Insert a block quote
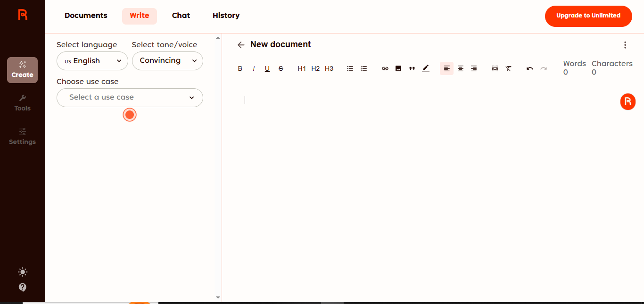 click(x=412, y=68)
